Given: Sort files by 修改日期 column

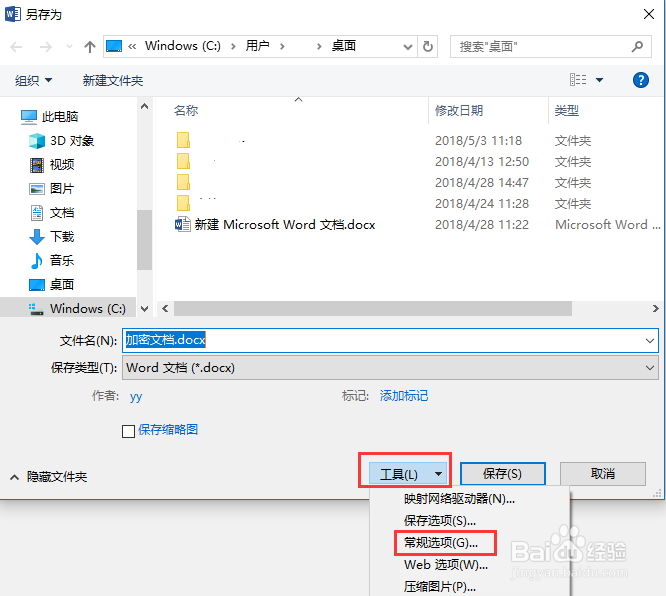Looking at the screenshot, I should pyautogui.click(x=459, y=110).
